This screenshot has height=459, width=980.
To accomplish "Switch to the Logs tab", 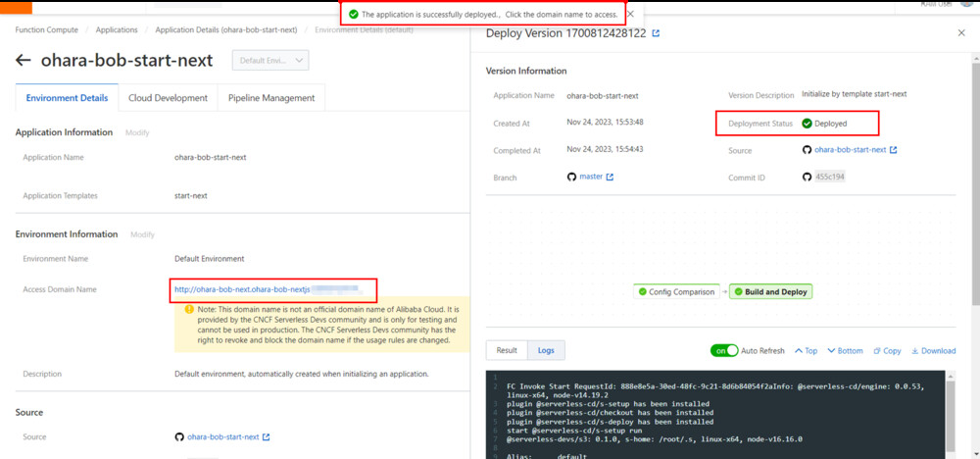I will pos(546,350).
